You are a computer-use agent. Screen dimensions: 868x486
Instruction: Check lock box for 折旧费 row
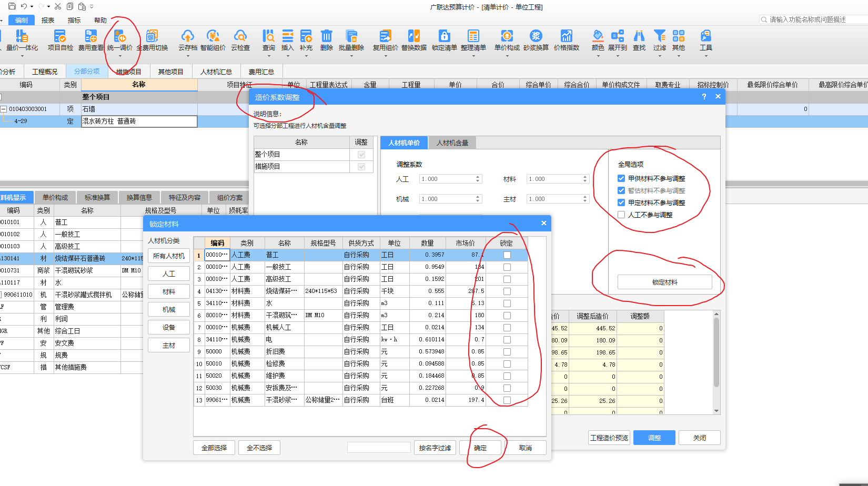pos(507,351)
